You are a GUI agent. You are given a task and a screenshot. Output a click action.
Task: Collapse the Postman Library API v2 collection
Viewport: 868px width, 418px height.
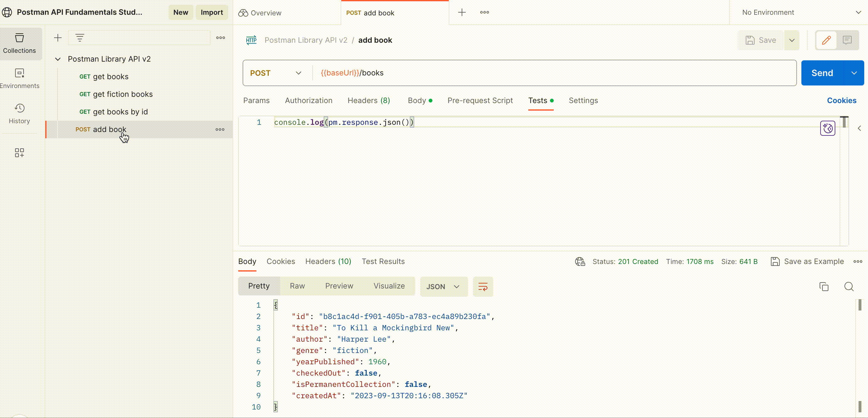point(58,59)
